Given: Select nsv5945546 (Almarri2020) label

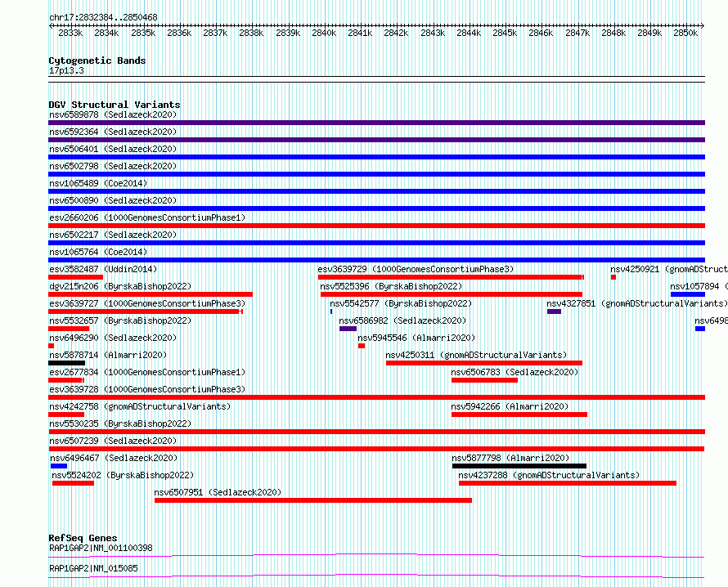Looking at the screenshot, I should [x=416, y=338].
